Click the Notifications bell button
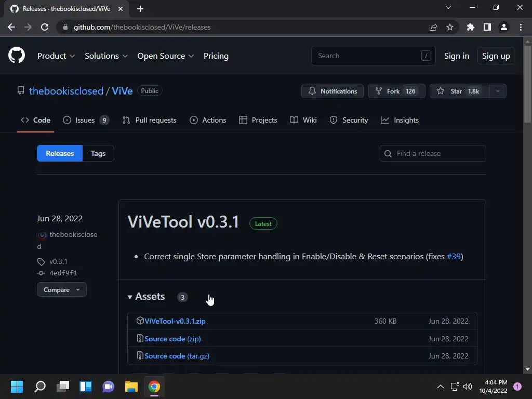Image resolution: width=532 pixels, height=399 pixels. pyautogui.click(x=332, y=91)
